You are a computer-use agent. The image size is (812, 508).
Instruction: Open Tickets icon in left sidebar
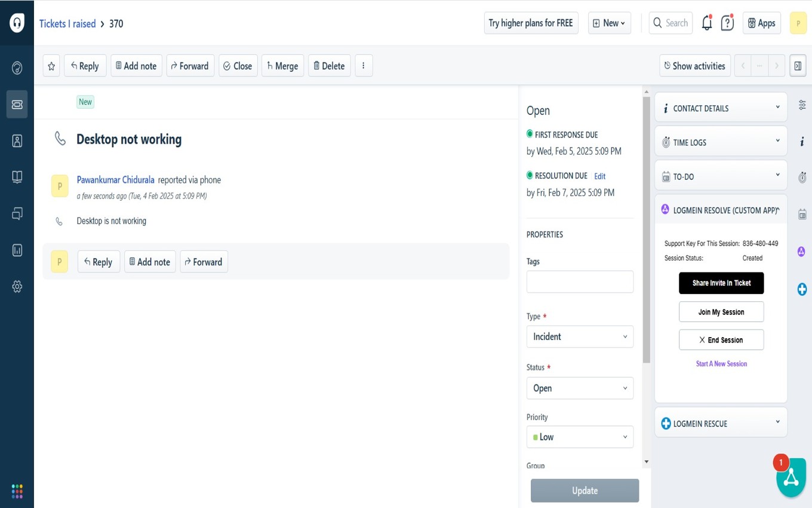(x=17, y=105)
